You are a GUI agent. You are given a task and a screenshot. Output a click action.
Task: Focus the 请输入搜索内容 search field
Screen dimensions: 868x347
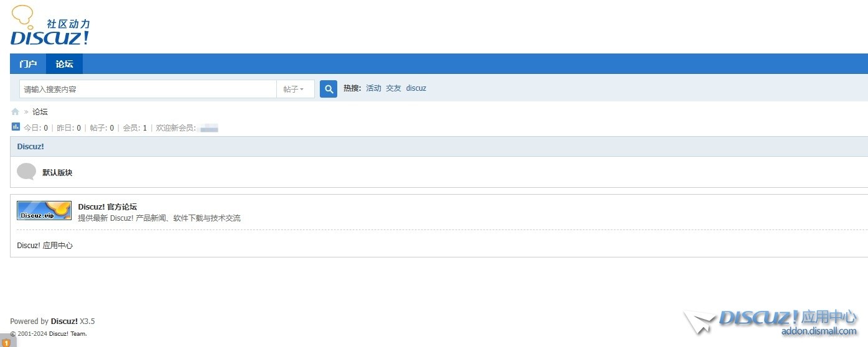tap(147, 89)
